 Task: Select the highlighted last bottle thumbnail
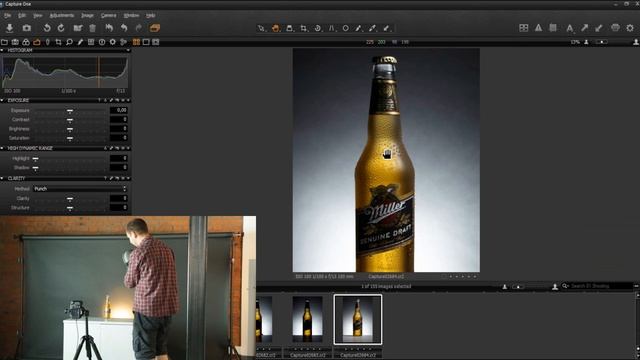click(358, 320)
